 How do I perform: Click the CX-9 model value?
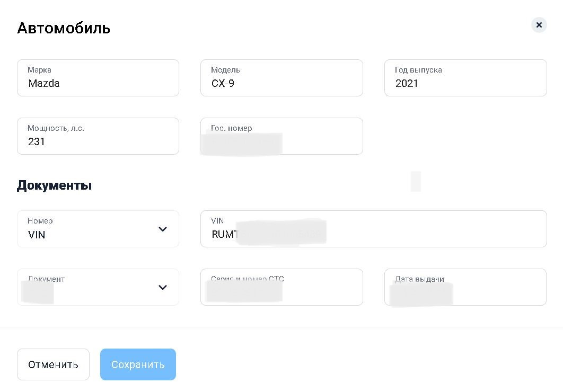click(x=223, y=83)
